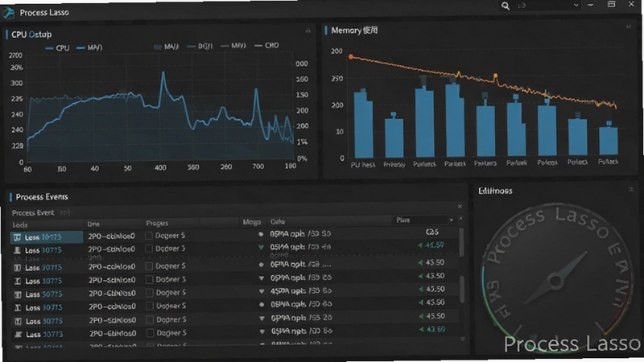Click the Process Lasso logo icon
Screen dimensions: 644x362
tap(9, 13)
